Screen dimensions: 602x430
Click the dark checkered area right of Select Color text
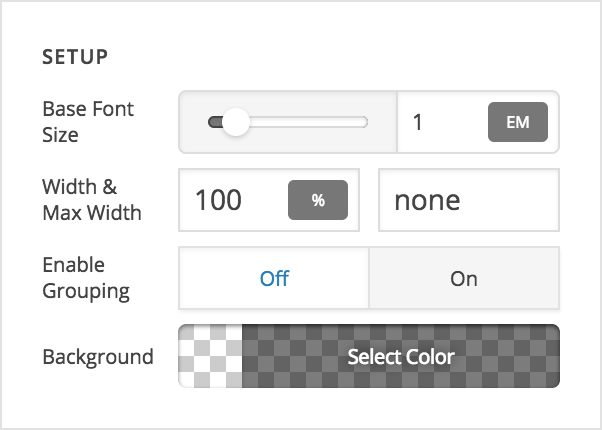(507, 356)
